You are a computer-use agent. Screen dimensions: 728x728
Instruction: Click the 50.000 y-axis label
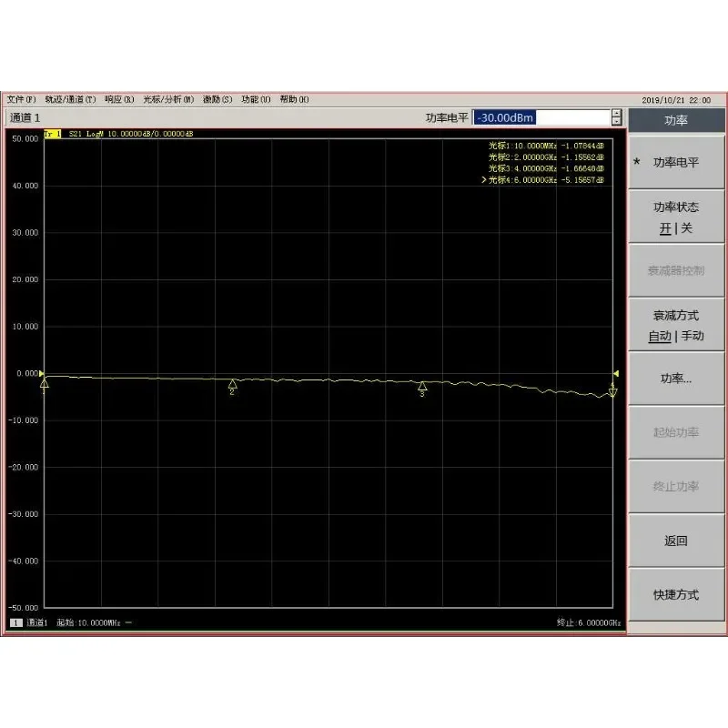[x=25, y=139]
